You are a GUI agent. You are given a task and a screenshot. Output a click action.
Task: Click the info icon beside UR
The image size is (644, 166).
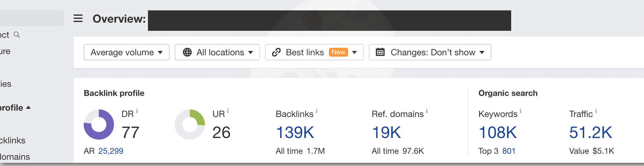pos(228,111)
